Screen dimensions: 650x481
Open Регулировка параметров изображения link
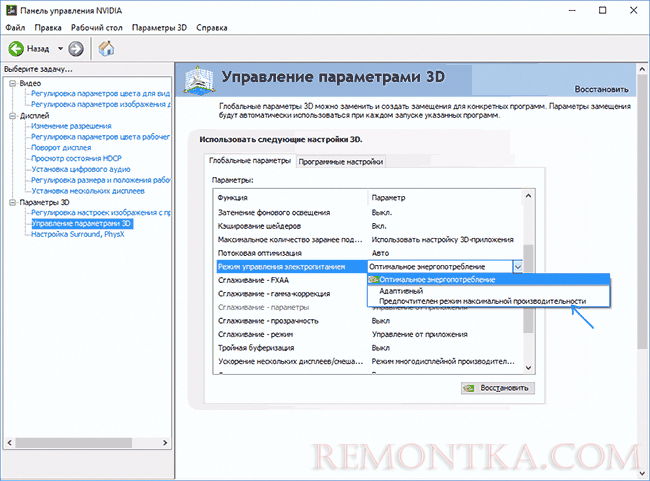pos(101,104)
